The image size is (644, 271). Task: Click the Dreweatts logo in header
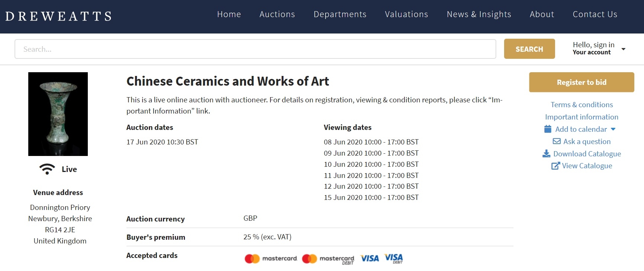click(x=59, y=16)
